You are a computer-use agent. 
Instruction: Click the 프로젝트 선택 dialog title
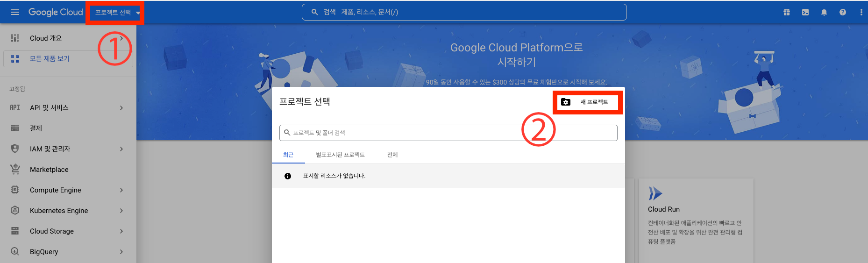(305, 102)
